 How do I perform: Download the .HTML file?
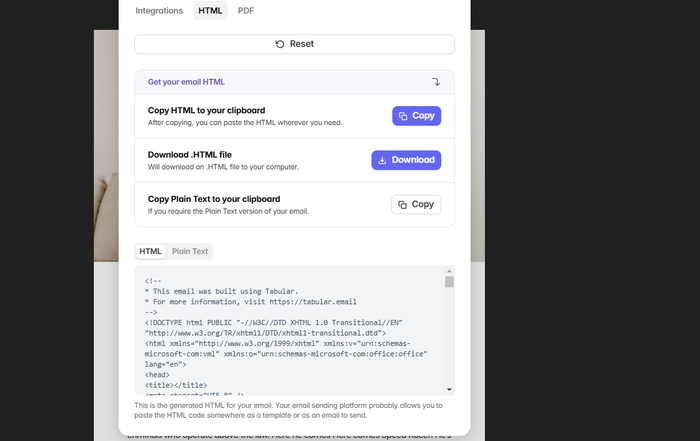406,160
